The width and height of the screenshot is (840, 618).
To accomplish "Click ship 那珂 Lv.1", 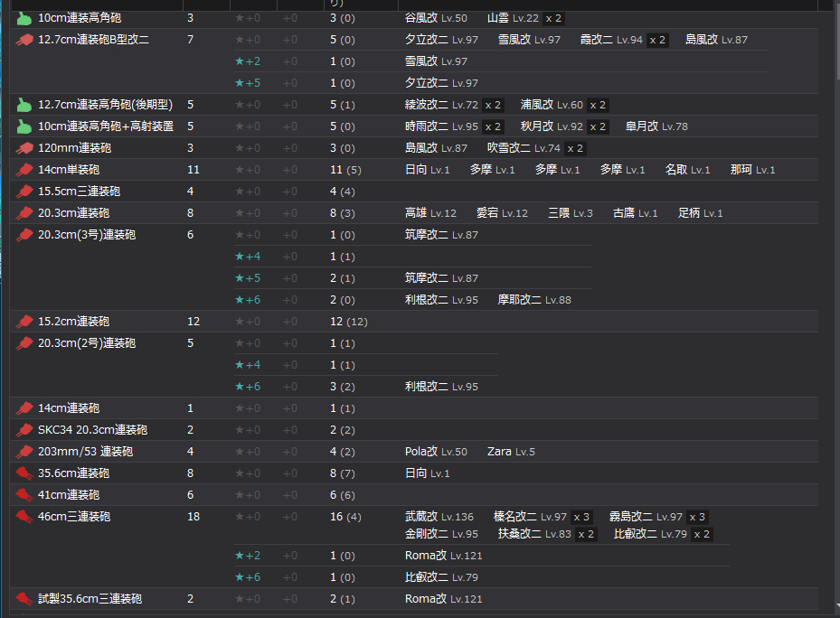I will pyautogui.click(x=752, y=170).
